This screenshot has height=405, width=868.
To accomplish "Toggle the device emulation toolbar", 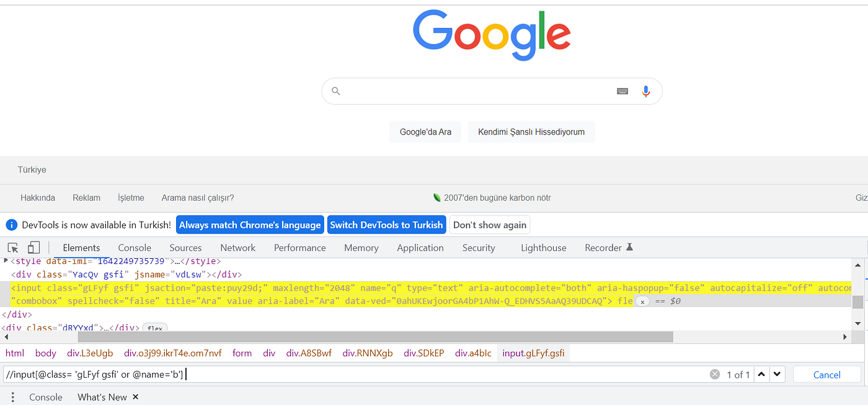I will coord(33,246).
